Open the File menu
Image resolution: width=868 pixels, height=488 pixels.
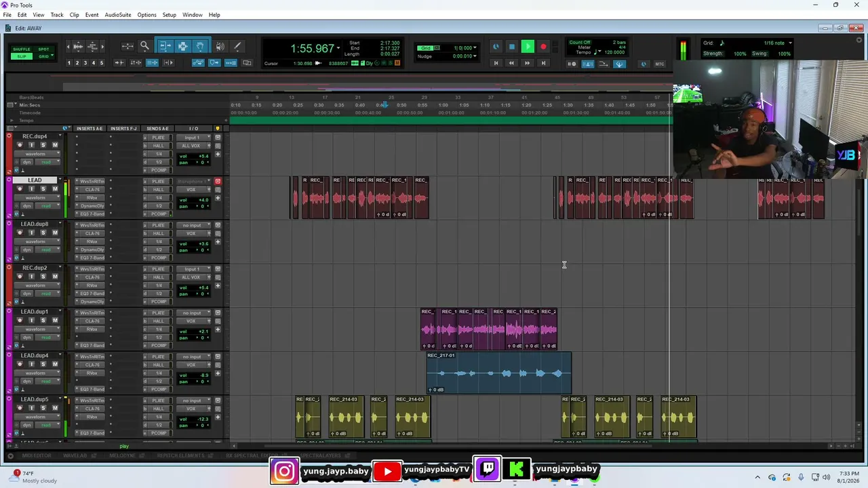[x=7, y=15]
